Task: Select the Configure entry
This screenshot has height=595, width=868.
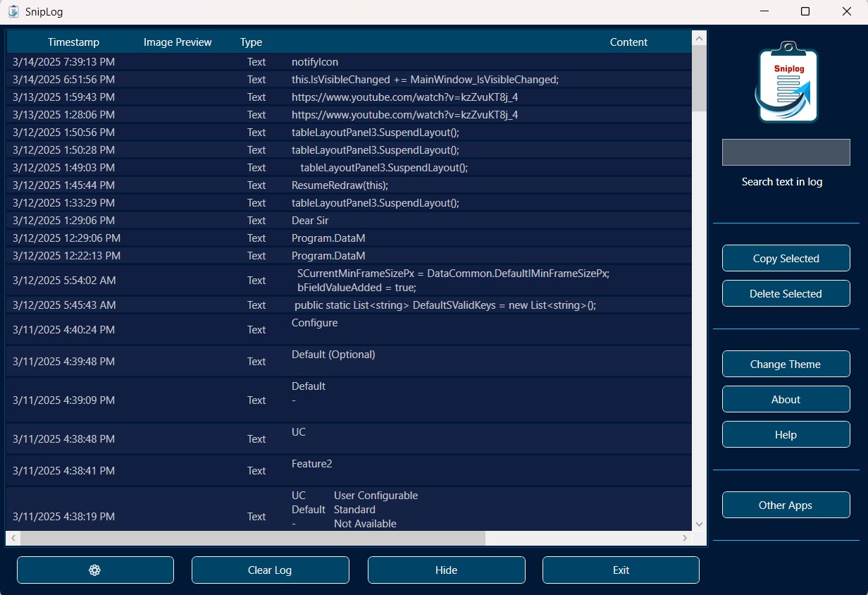Action: [349, 330]
